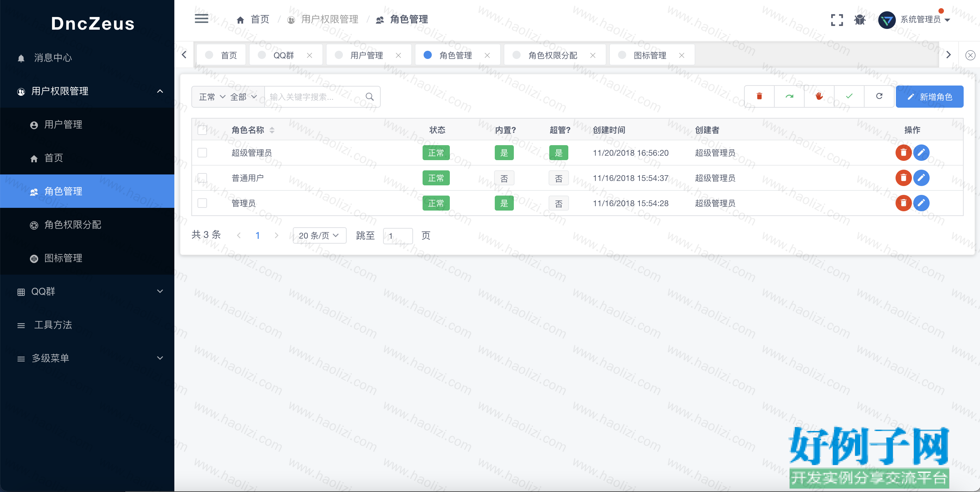
Task: Check the 超级管理员 row checkbox
Action: [x=202, y=153]
